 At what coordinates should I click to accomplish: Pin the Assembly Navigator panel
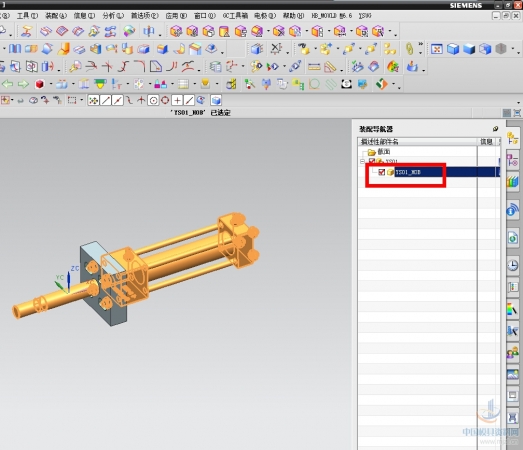[495, 129]
